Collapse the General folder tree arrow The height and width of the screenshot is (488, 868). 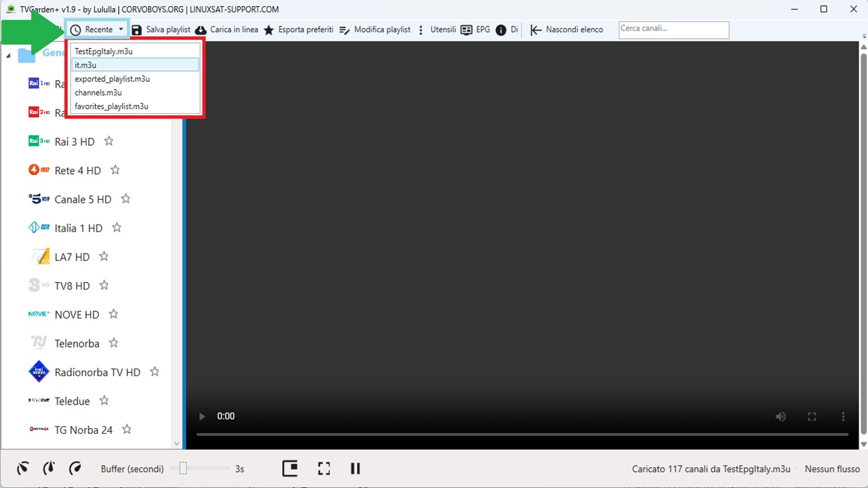(8, 55)
